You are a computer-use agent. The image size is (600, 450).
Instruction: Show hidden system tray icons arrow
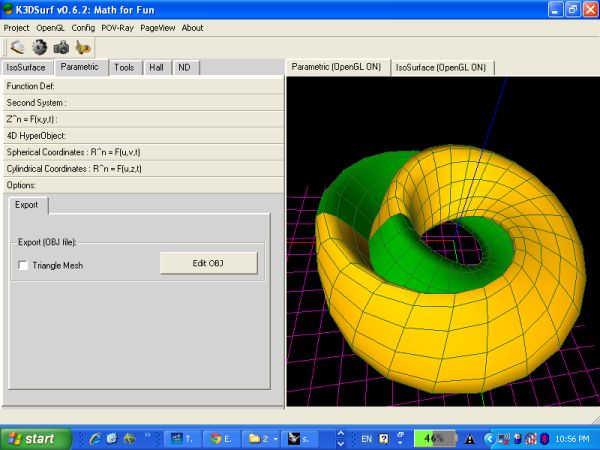[489, 439]
